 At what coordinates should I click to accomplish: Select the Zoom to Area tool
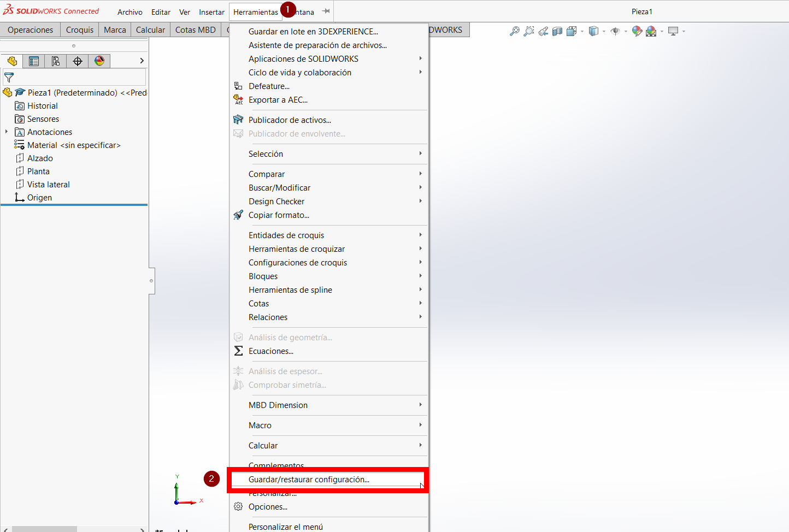click(529, 31)
